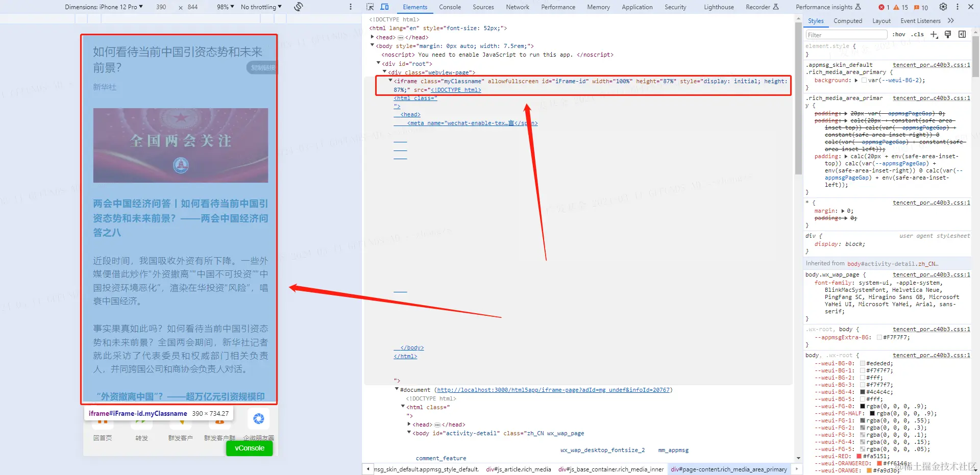Open the device Dimensions iPhone 12 Pro dropdown

104,7
